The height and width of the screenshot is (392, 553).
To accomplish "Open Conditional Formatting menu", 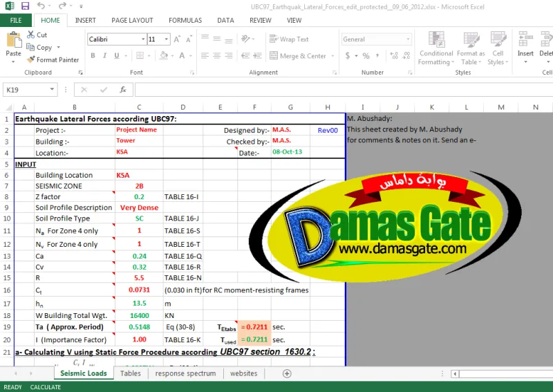I will 436,48.
